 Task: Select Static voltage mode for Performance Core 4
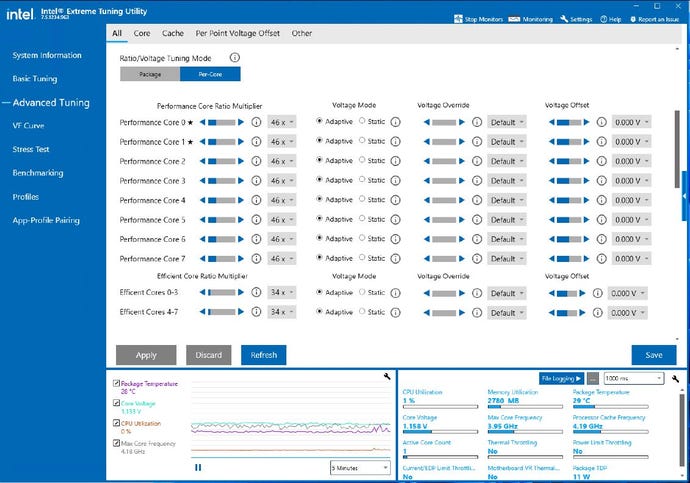tap(362, 199)
